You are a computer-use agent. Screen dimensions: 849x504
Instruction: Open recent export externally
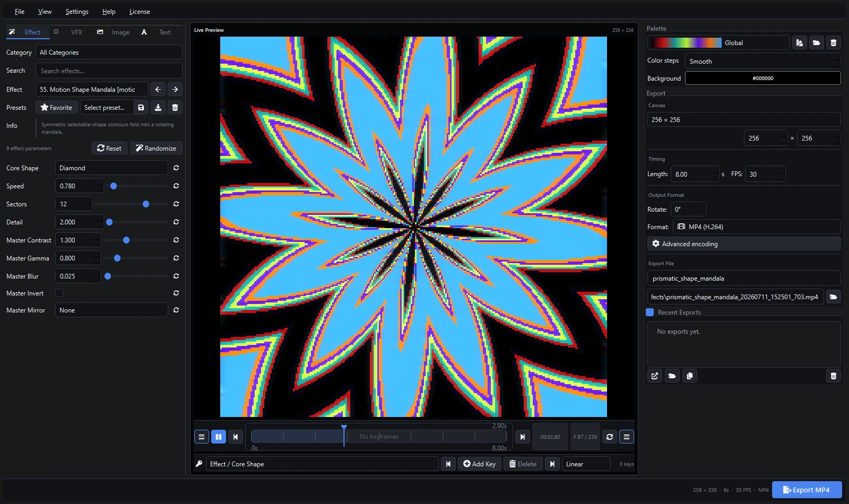point(655,376)
